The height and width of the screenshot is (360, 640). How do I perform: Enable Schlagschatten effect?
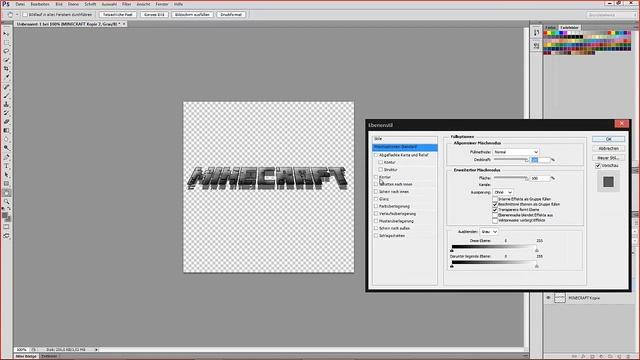376,236
